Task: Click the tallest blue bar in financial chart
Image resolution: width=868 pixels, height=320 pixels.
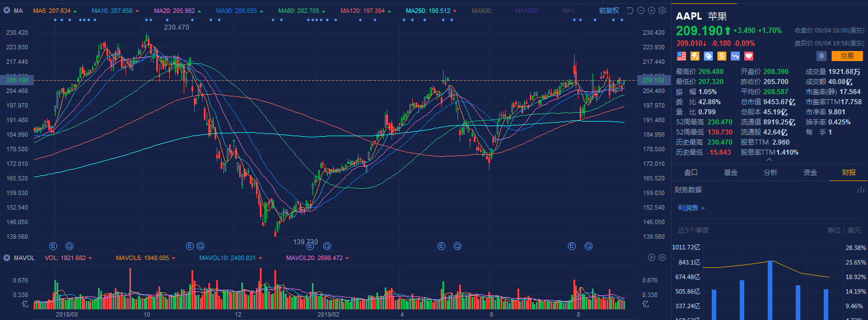Action: pyautogui.click(x=770, y=290)
